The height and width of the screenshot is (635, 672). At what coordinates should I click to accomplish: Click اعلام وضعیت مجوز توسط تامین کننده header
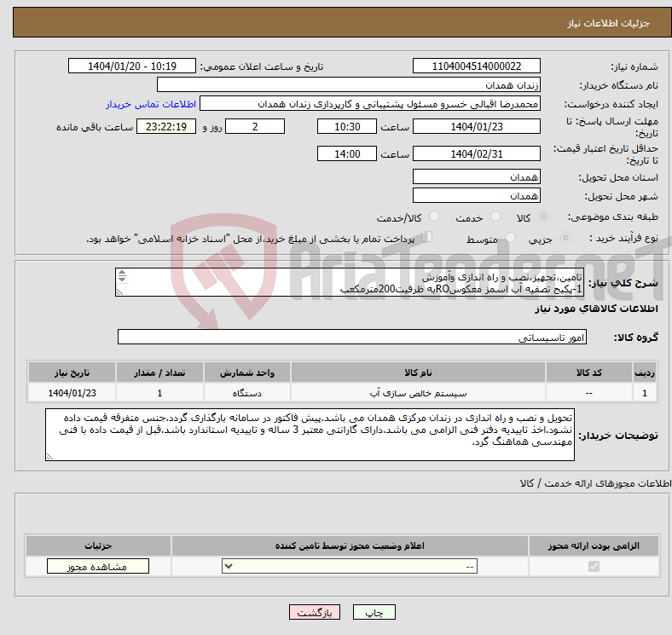[x=350, y=546]
